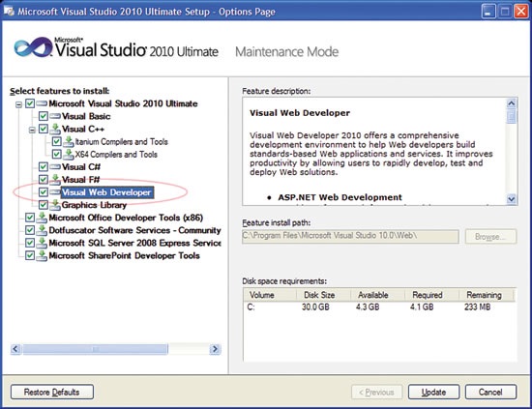The height and width of the screenshot is (409, 532).
Task: Click the feature description scroll down arrow
Action: tap(511, 199)
